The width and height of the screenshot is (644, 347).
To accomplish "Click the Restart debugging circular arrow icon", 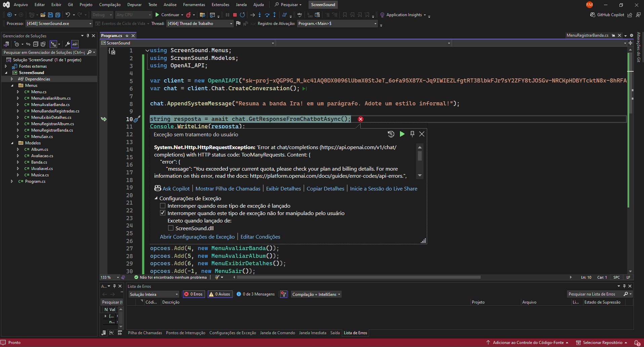I will (242, 15).
